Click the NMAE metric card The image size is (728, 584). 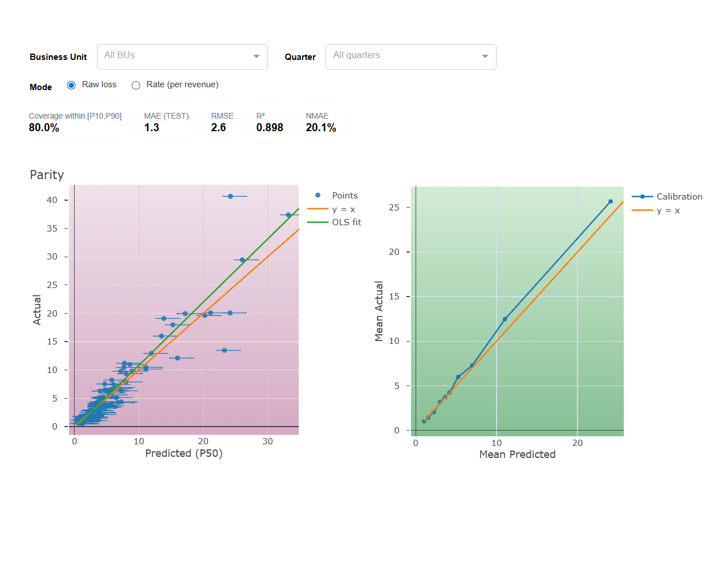coord(320,122)
